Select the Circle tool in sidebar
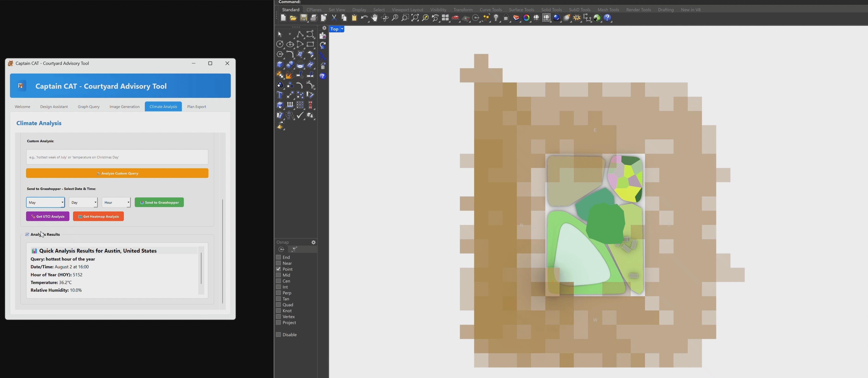 tap(280, 44)
